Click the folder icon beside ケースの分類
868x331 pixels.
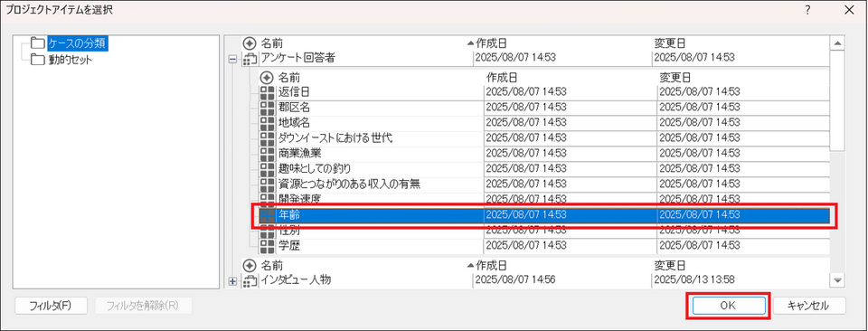38,43
